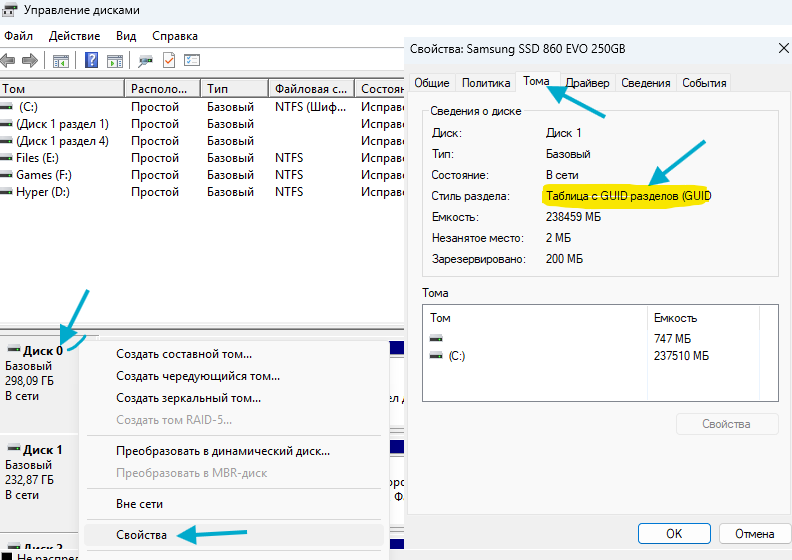Click the checklist icon in the toolbar
792x560 pixels.
pos(192,60)
